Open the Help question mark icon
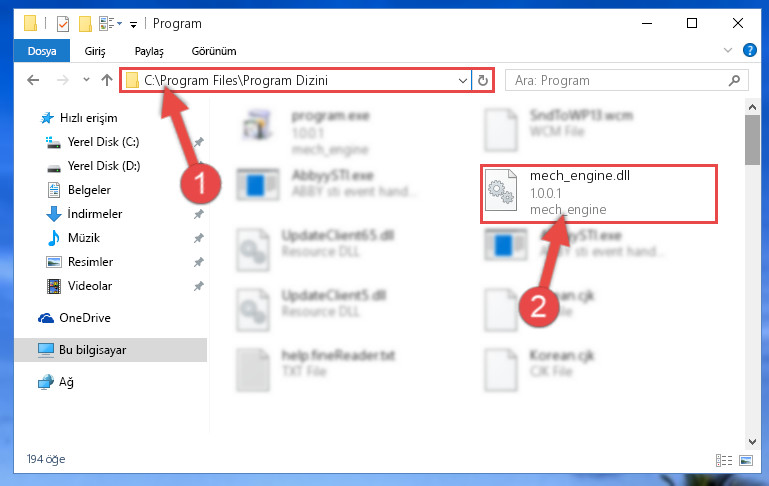This screenshot has height=486, width=769. (749, 51)
